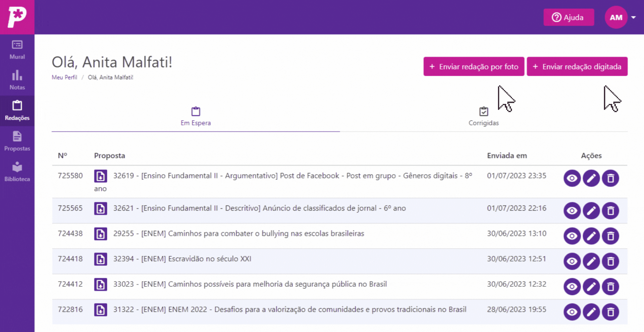Open the Redações sidebar section
Image resolution: width=644 pixels, height=332 pixels.
pyautogui.click(x=17, y=111)
